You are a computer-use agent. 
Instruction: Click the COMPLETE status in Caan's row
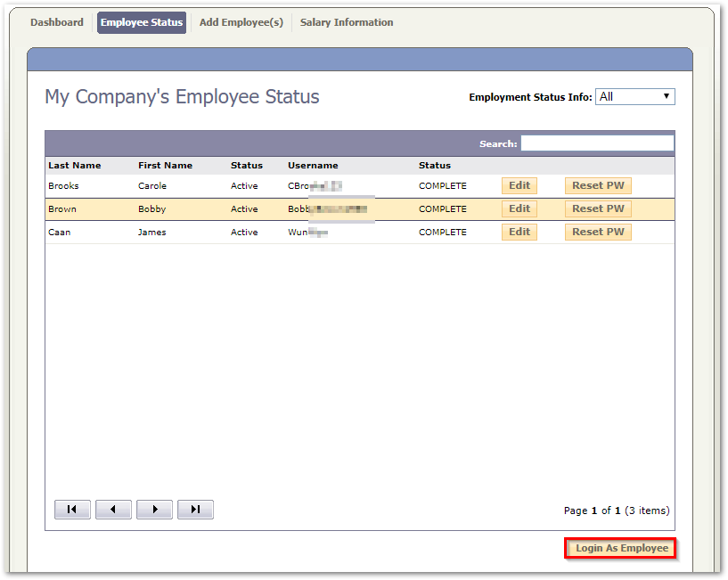click(x=443, y=233)
